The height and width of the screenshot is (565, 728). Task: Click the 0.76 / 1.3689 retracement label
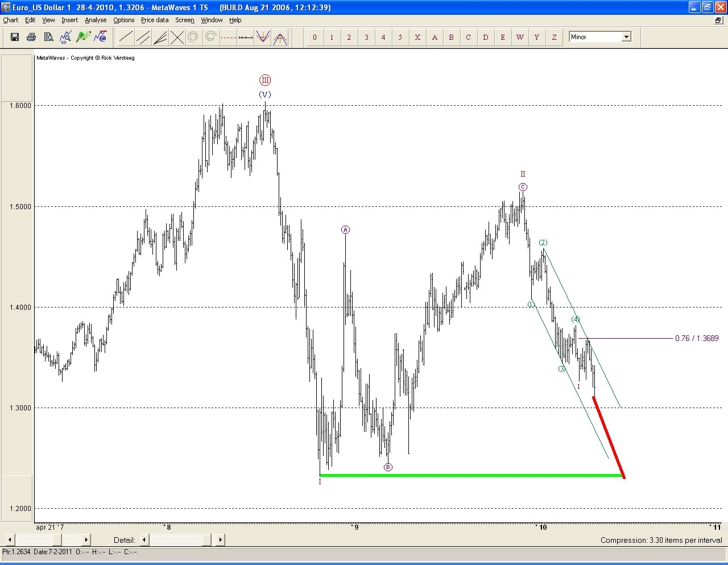coord(697,338)
